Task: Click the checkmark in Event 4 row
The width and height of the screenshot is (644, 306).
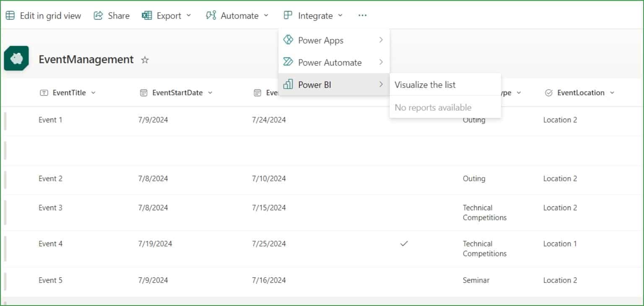Action: tap(404, 243)
